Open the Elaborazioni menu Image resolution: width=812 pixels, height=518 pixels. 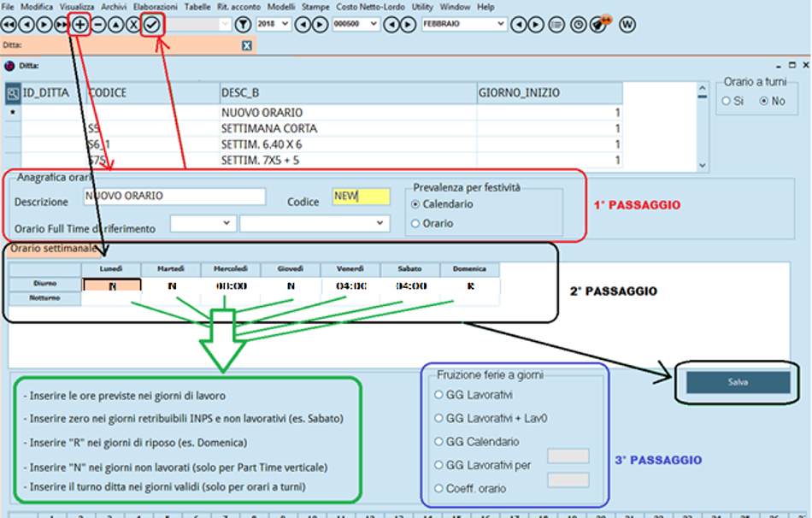pos(156,7)
